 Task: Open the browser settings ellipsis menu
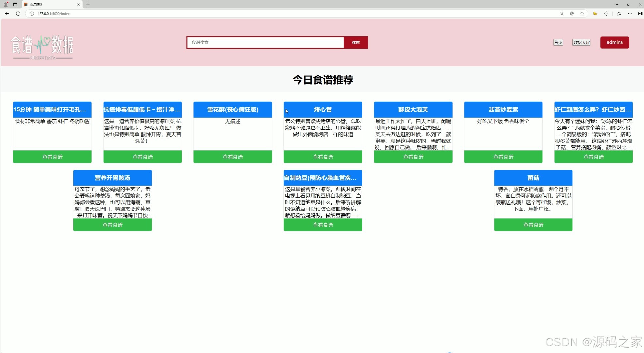tap(630, 14)
